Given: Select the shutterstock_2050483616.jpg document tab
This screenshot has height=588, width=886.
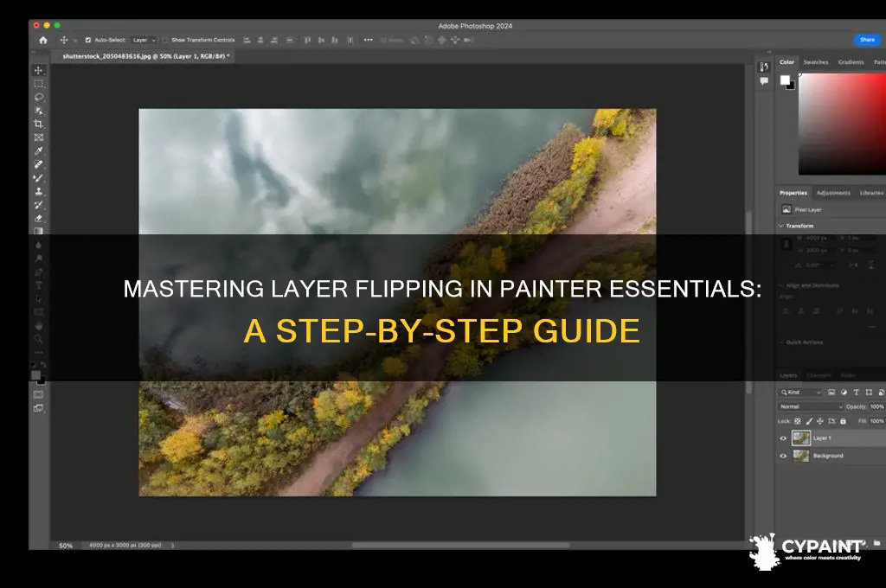Looking at the screenshot, I should click(x=145, y=56).
